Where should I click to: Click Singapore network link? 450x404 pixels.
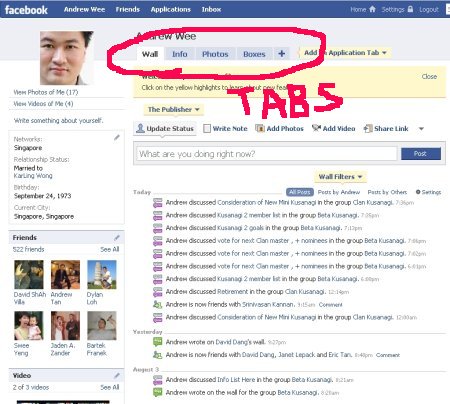point(28,148)
